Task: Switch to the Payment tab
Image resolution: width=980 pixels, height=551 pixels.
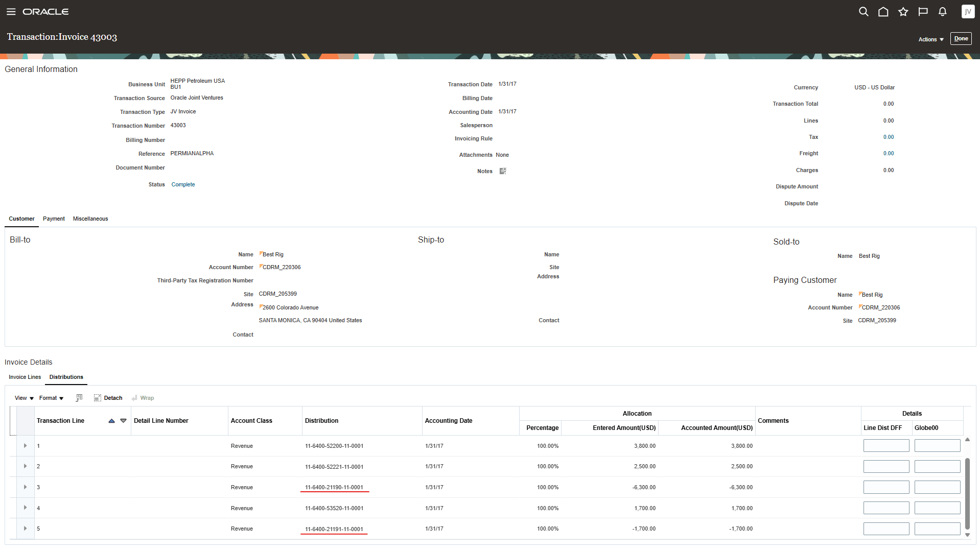Action: pos(54,219)
